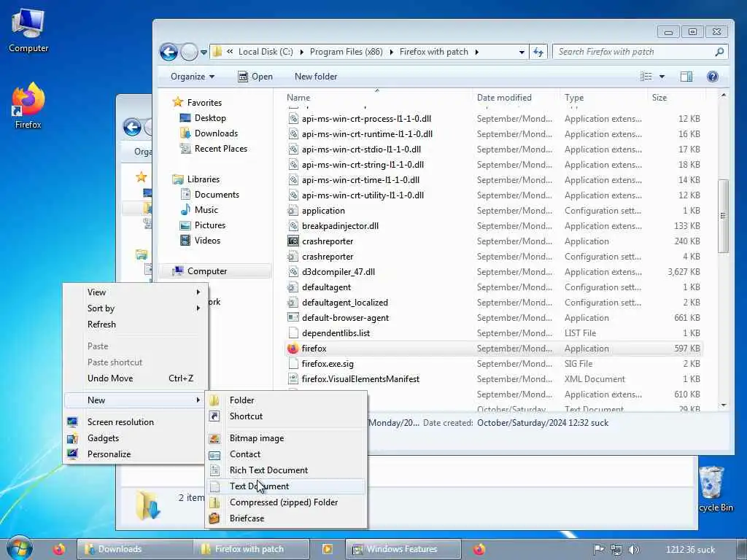This screenshot has width=747, height=560.
Task: Open Explorer help button
Action: 712,77
